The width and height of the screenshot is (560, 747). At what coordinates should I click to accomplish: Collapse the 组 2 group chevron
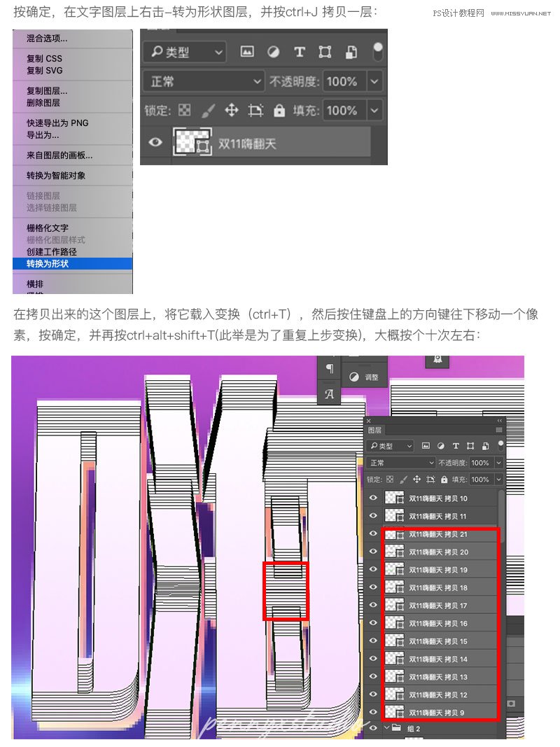click(386, 727)
